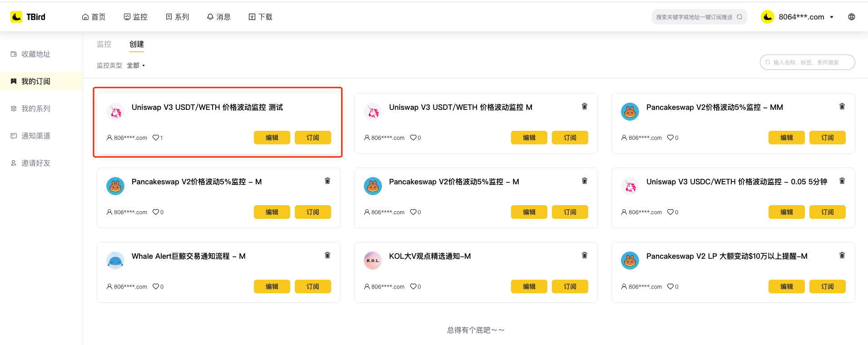This screenshot has width=868, height=345.
Task: Click the TBird logo
Action: pos(28,17)
